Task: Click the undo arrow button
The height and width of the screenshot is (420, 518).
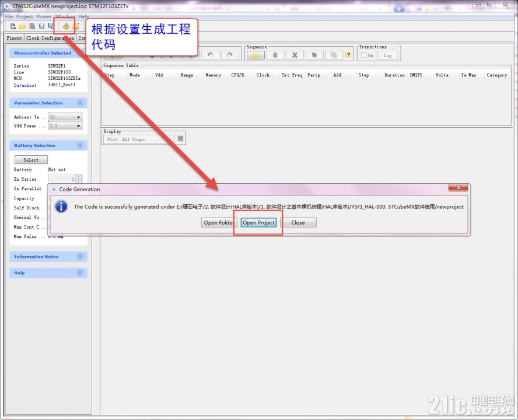Action: tap(210, 55)
